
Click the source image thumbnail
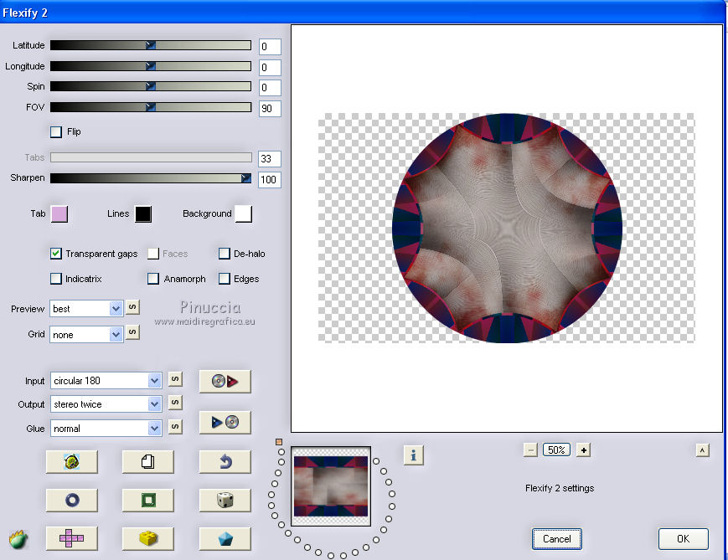point(331,486)
